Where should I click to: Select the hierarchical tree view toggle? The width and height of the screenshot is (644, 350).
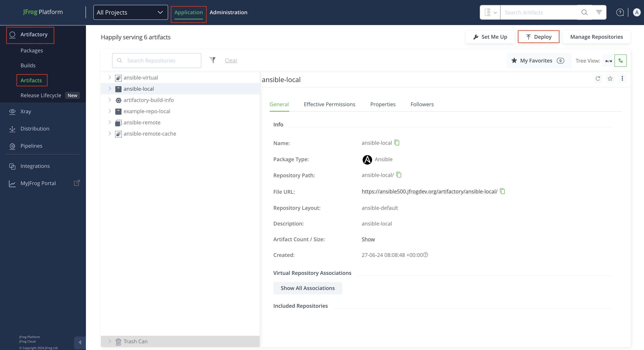(x=620, y=61)
